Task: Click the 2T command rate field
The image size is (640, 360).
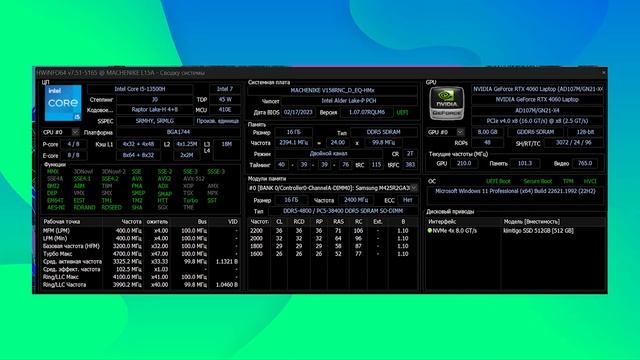Action: click(x=410, y=154)
